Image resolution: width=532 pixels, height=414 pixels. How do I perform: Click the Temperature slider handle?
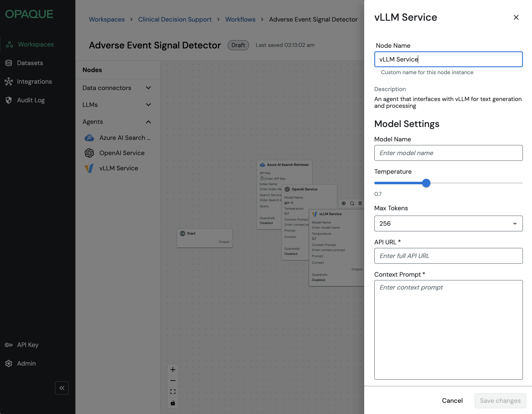[x=426, y=183]
